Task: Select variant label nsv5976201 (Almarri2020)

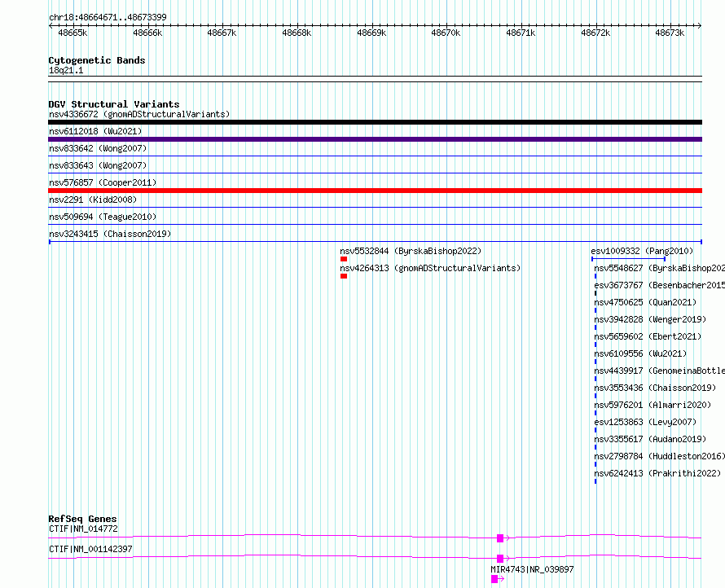Action: coord(652,405)
